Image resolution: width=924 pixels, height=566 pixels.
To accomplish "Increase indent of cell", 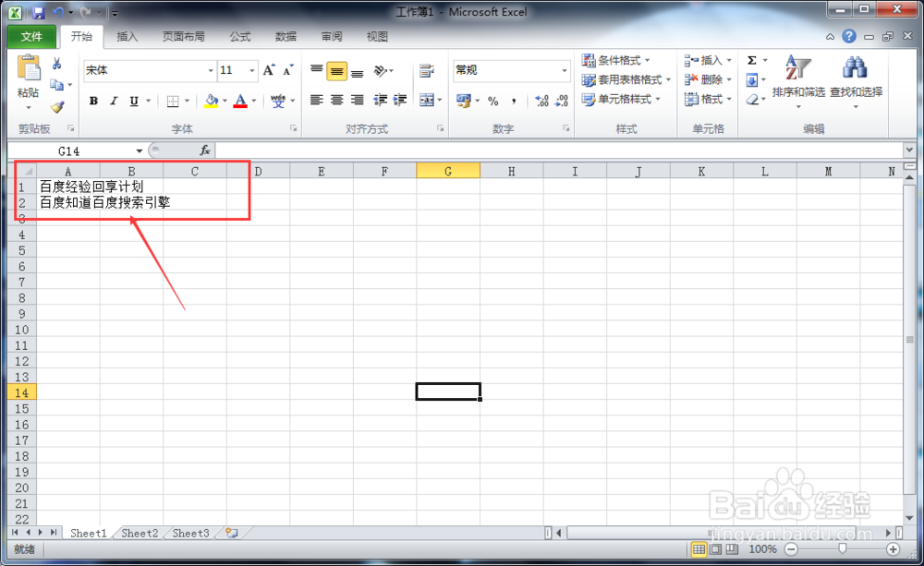I will pos(400,100).
